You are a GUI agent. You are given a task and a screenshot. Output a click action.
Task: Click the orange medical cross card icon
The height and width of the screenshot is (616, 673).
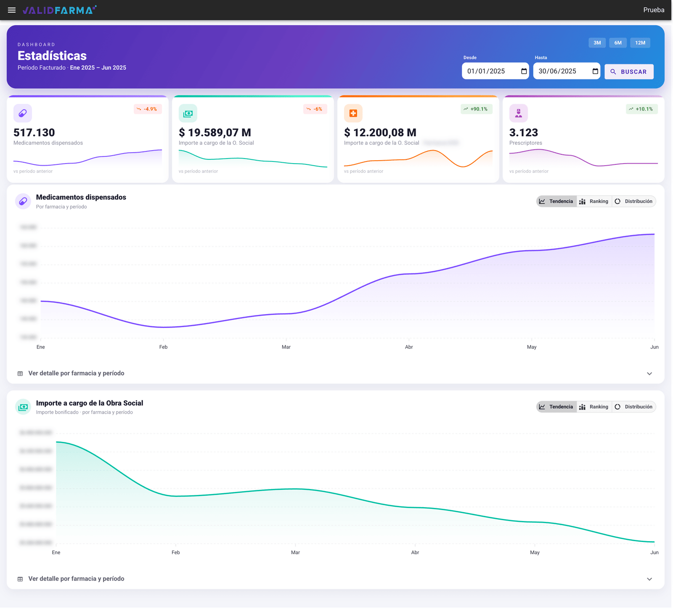point(353,113)
